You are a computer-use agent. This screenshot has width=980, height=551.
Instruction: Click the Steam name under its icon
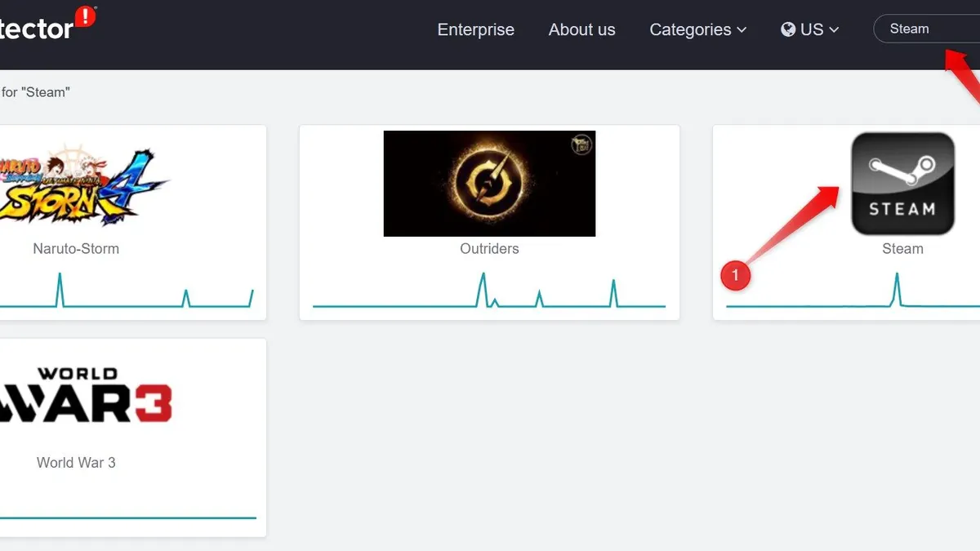(902, 249)
